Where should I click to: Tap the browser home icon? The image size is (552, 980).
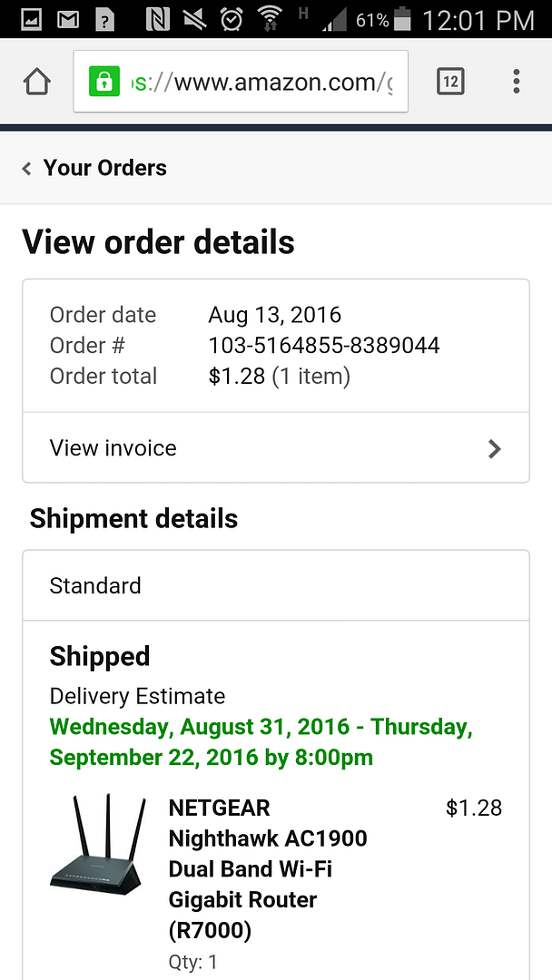36,83
